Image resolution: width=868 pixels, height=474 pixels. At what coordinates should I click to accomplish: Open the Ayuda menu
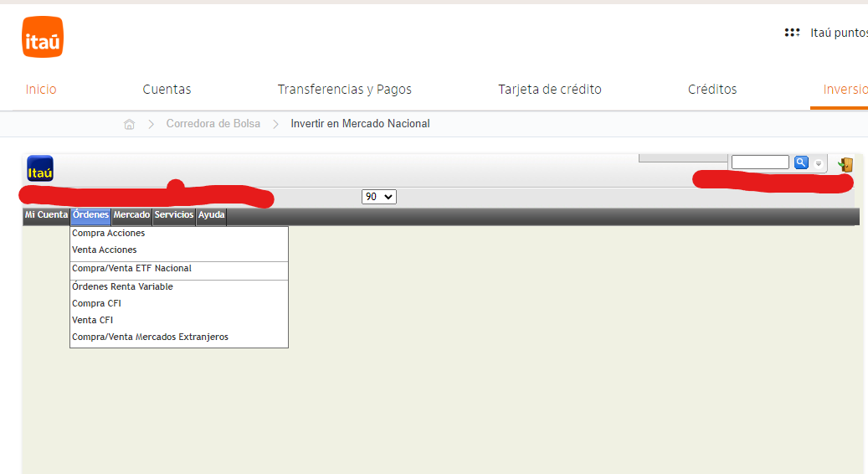211,215
